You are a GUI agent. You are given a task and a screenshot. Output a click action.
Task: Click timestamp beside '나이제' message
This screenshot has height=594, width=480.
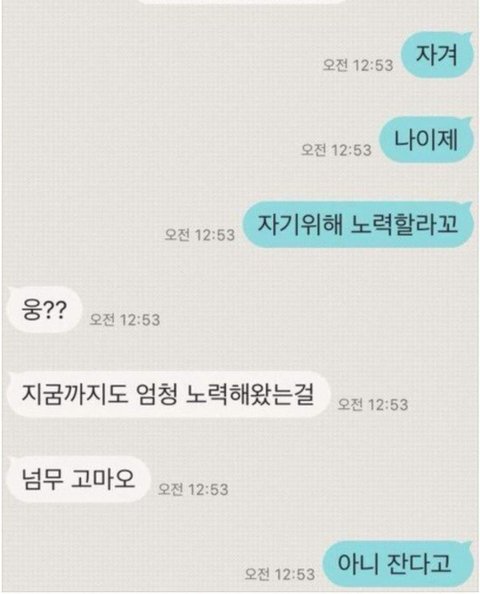tap(336, 150)
